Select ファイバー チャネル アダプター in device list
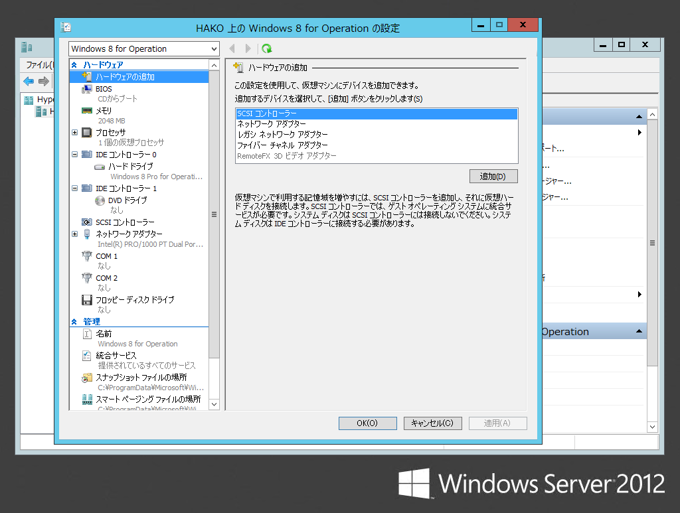680x513 pixels. pos(376,145)
